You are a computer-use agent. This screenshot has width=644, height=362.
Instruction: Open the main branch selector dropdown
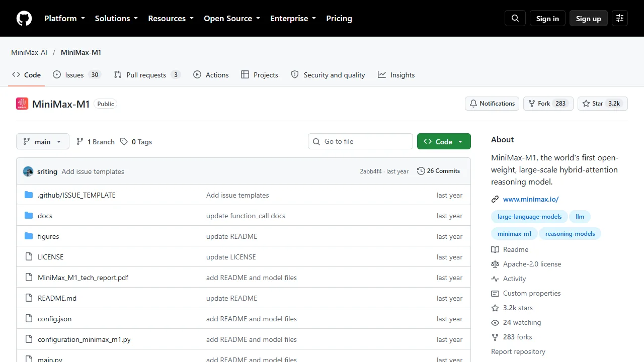coord(43,142)
